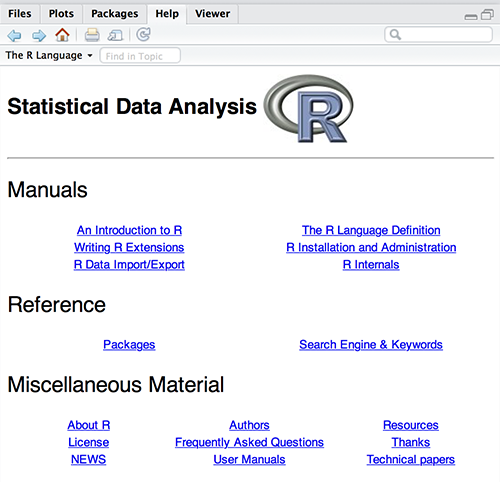Open Writing R Extensions link
This screenshot has width=500, height=482.
click(129, 247)
